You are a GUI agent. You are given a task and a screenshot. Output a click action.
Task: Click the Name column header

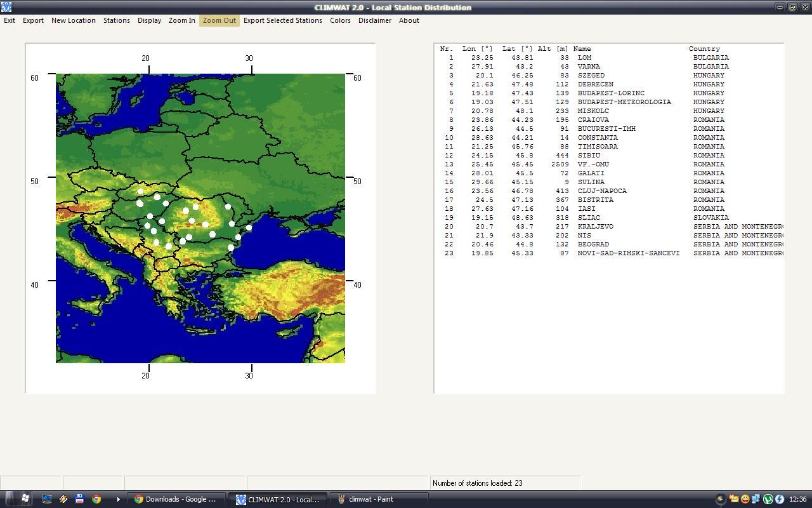[x=582, y=48]
